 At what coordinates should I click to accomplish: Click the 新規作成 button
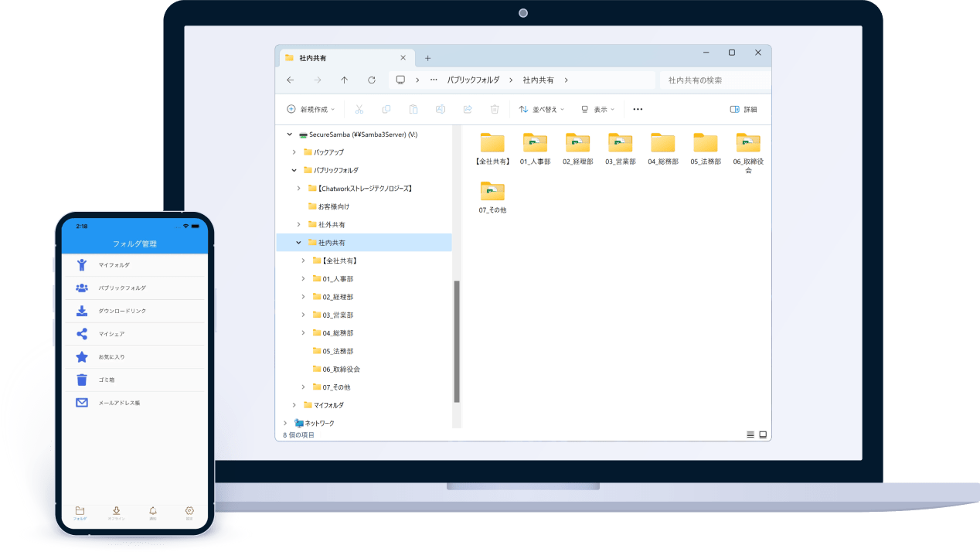(x=309, y=109)
